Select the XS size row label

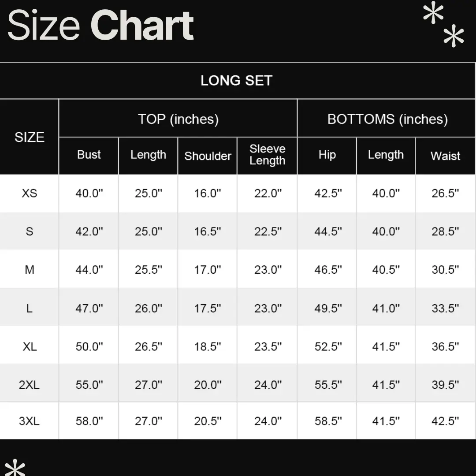click(x=30, y=193)
